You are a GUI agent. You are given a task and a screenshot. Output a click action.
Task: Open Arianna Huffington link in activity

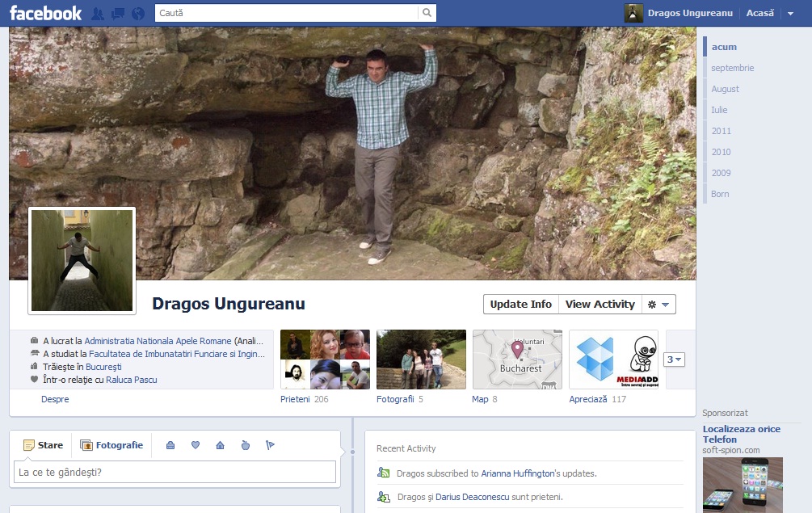pos(517,473)
